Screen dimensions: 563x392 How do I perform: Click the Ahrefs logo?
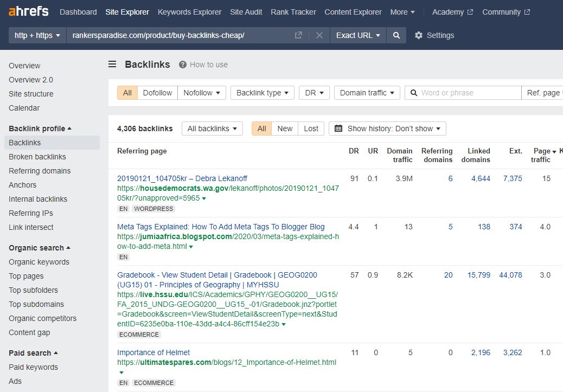(28, 11)
